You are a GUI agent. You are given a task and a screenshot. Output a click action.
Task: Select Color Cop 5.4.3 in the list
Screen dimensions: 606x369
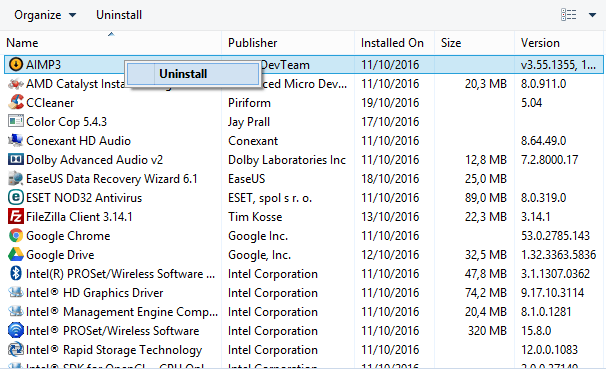click(x=66, y=122)
